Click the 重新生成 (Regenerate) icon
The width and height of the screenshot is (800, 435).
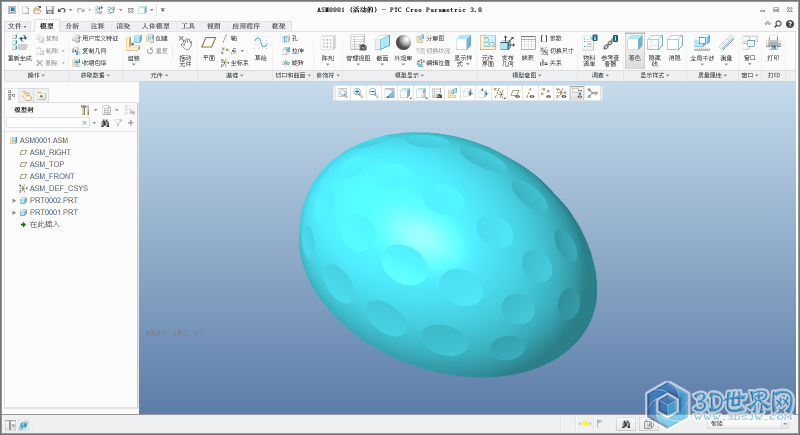coord(20,44)
